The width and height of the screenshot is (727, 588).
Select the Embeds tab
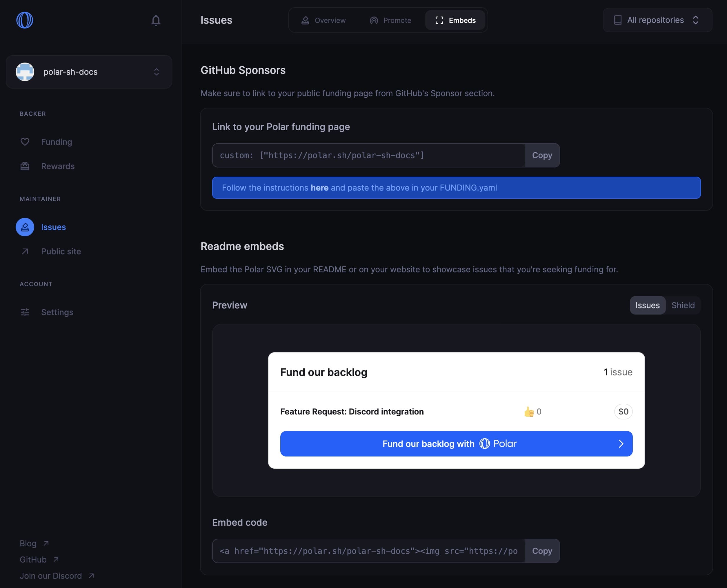455,20
